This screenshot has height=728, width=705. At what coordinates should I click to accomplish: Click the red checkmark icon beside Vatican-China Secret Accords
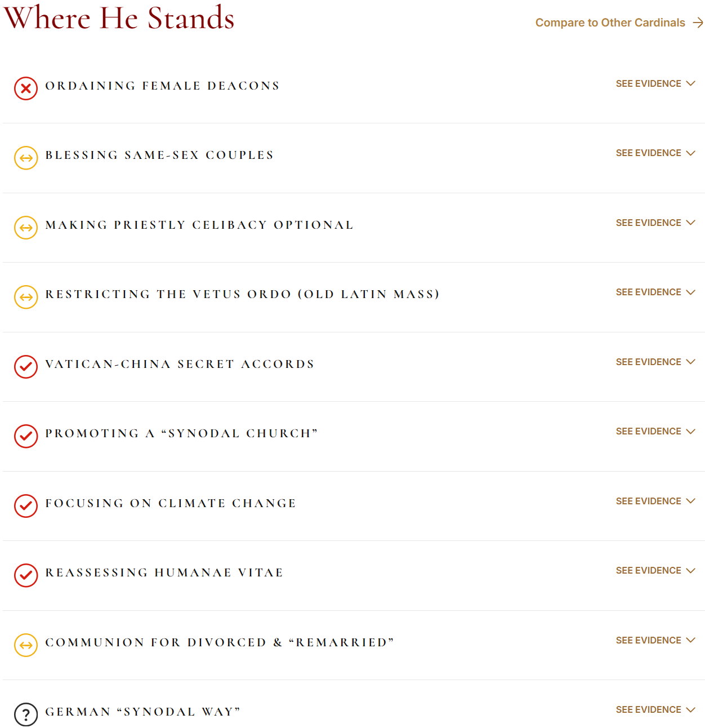click(x=26, y=367)
